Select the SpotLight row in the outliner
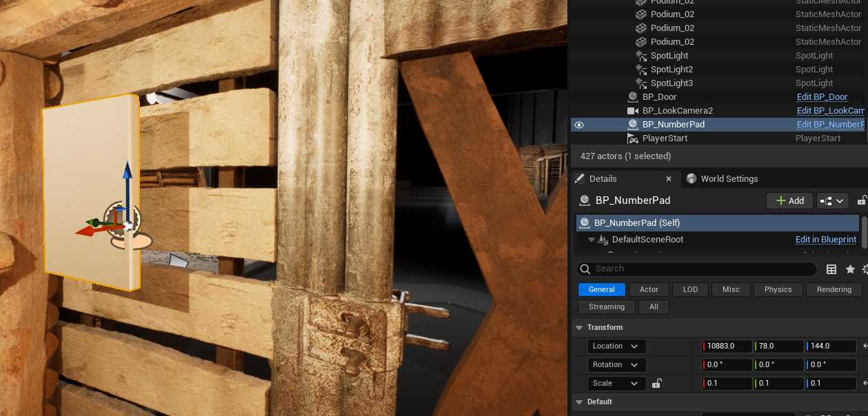This screenshot has height=416, width=868. 718,56
